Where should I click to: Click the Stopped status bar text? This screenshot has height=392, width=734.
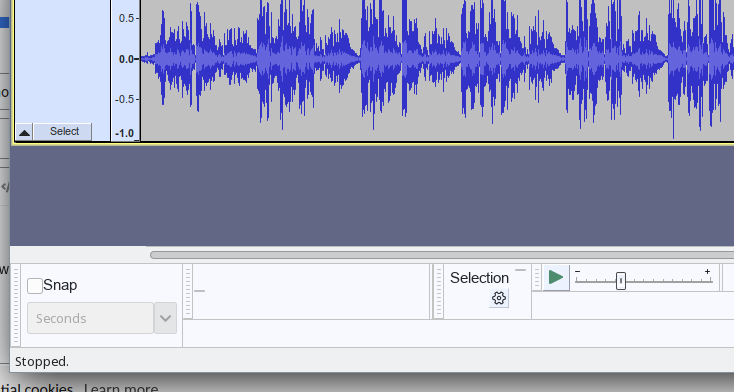pos(42,362)
